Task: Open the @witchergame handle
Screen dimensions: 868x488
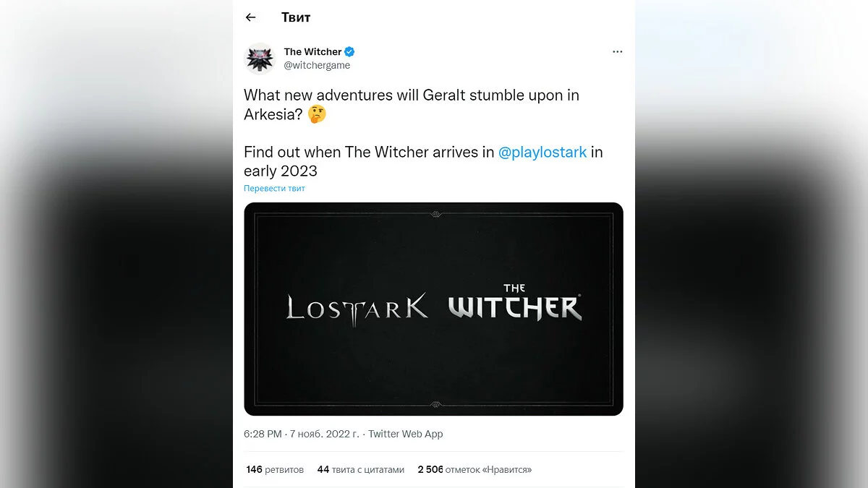Action: pos(317,65)
